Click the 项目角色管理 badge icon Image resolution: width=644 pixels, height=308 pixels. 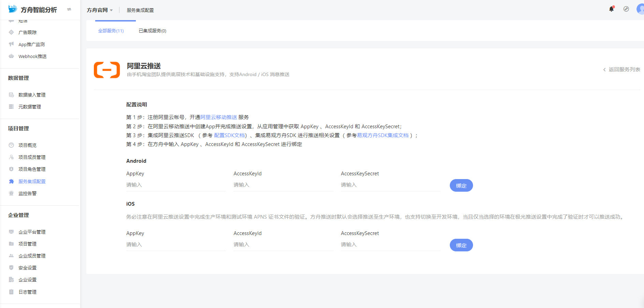(11, 169)
